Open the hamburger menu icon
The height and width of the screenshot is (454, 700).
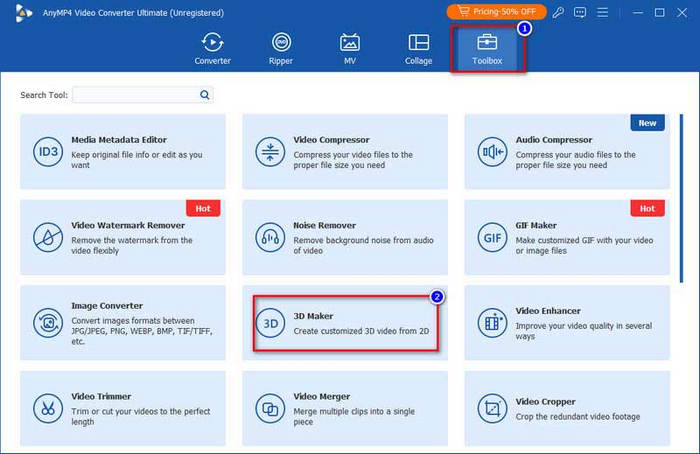point(602,12)
